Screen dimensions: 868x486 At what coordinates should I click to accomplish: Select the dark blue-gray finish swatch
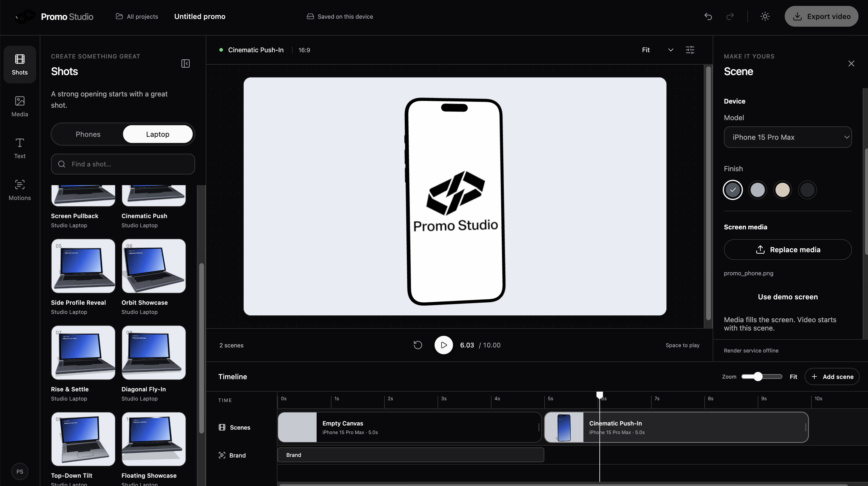coord(733,190)
